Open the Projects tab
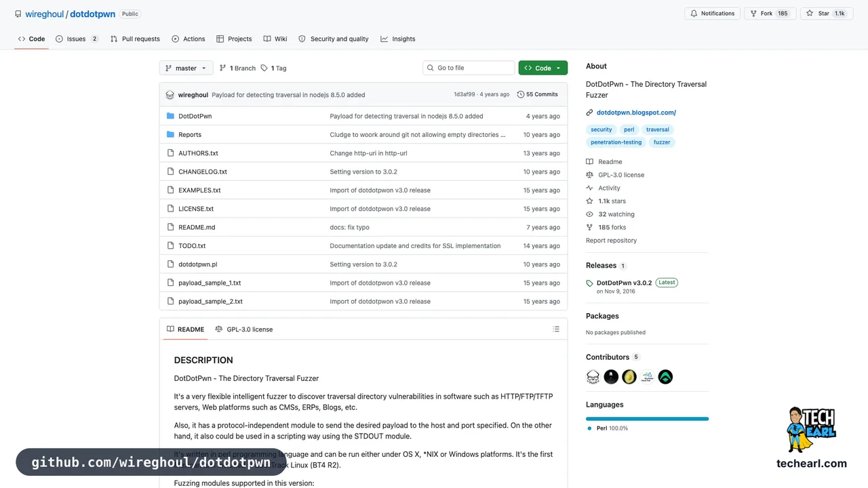This screenshot has width=868, height=488. click(234, 39)
